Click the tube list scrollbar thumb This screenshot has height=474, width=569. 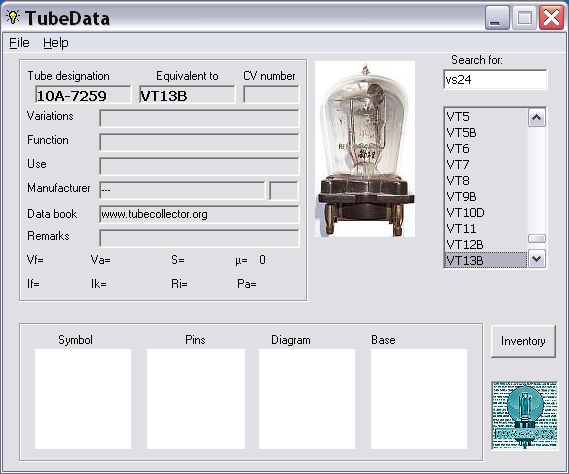coord(537,238)
